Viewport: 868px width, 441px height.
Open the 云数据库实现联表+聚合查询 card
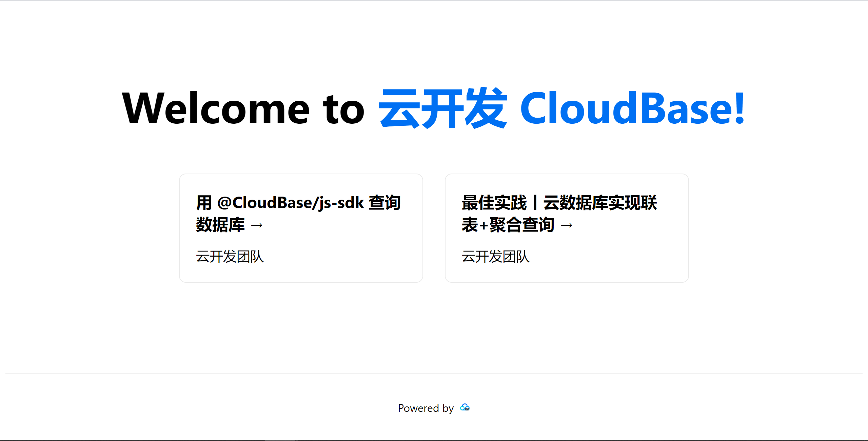[567, 228]
